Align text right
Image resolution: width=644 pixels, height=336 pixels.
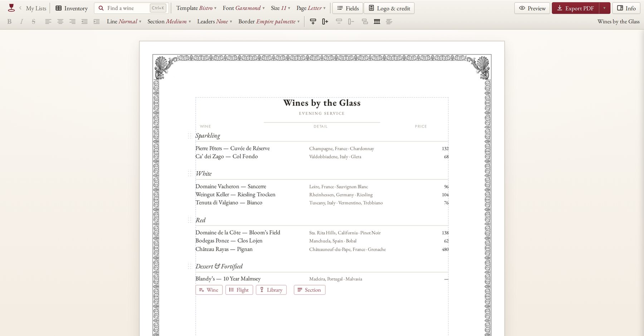click(72, 21)
